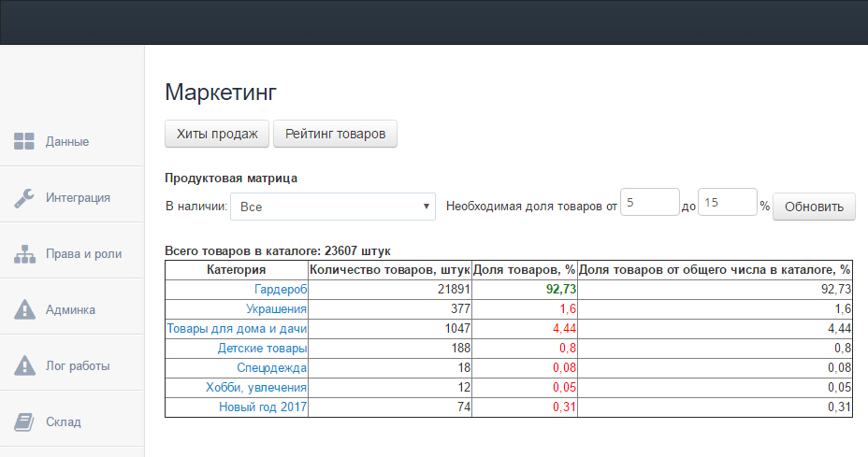Screen dimensions: 868x457
Task: Open the Новый год 2017 category
Action: (263, 407)
